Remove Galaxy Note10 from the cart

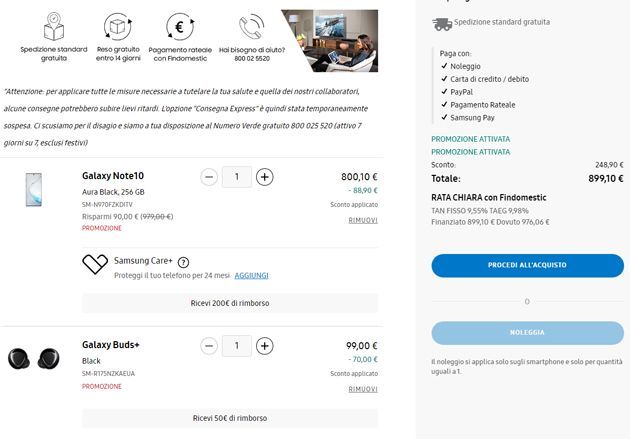363,219
